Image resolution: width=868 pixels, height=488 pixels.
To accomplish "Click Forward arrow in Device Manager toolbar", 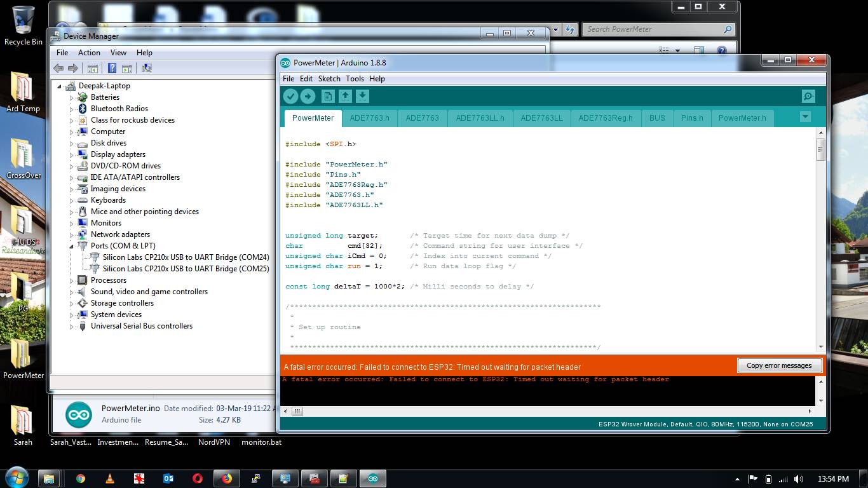I will (73, 68).
